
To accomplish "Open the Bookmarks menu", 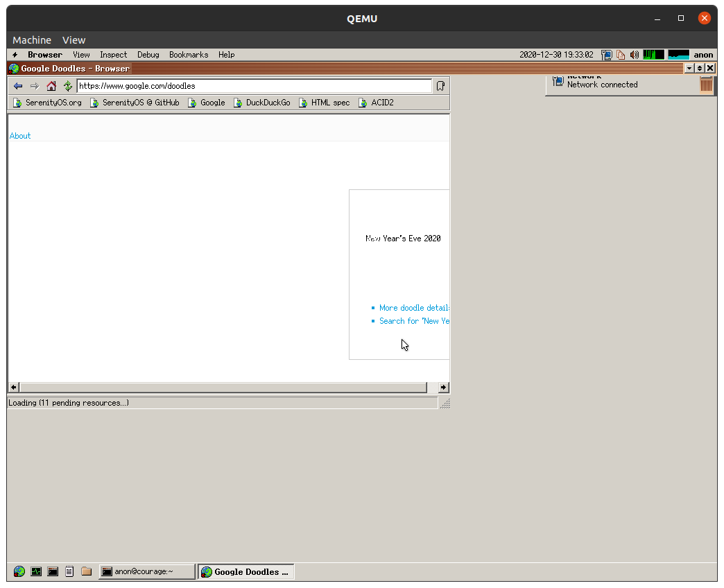I will (189, 54).
